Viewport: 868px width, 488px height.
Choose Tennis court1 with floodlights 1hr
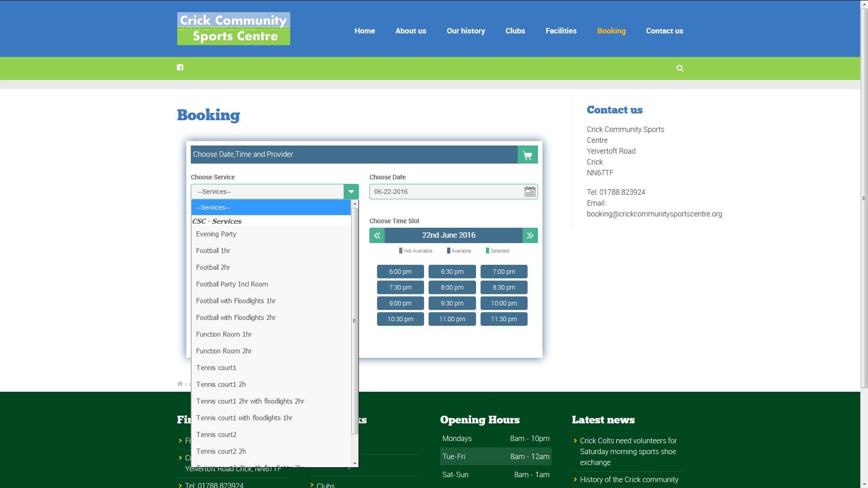point(271,418)
